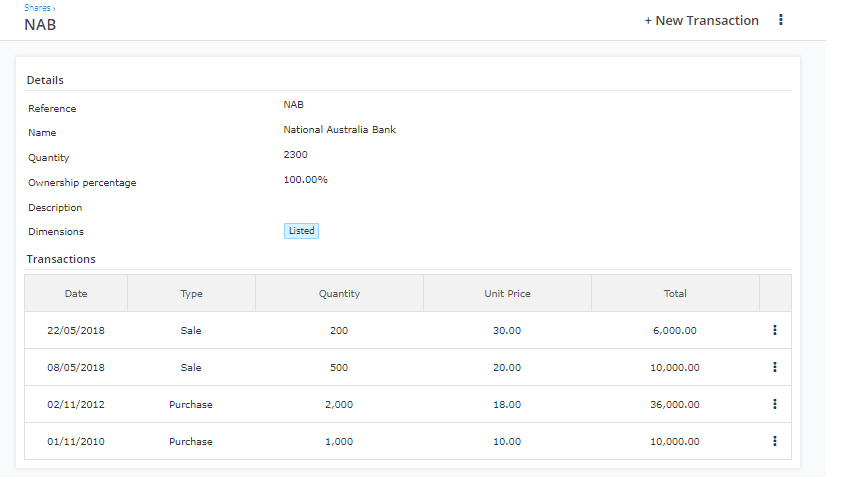Click the quantity 500 cell
This screenshot has width=843, height=485.
click(x=339, y=368)
